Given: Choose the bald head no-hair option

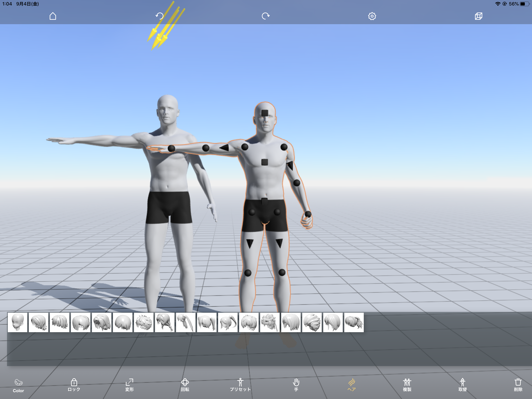Looking at the screenshot, I should pos(18,322).
